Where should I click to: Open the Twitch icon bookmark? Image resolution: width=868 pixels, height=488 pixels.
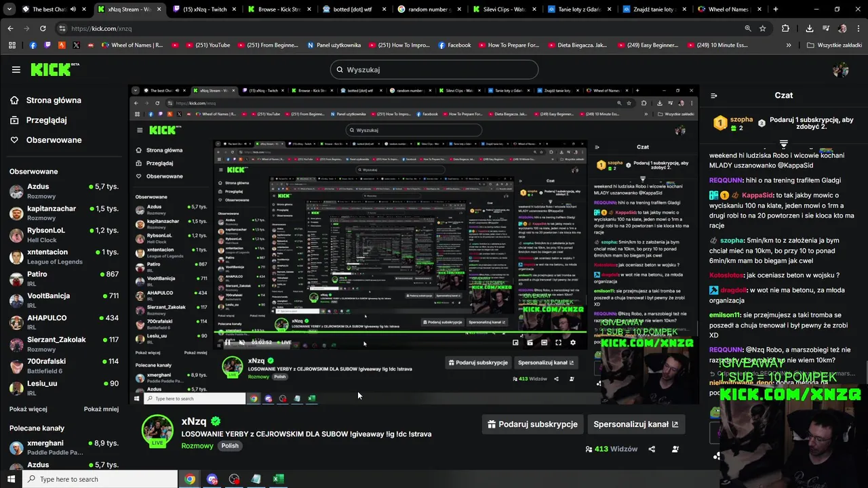pos(47,45)
